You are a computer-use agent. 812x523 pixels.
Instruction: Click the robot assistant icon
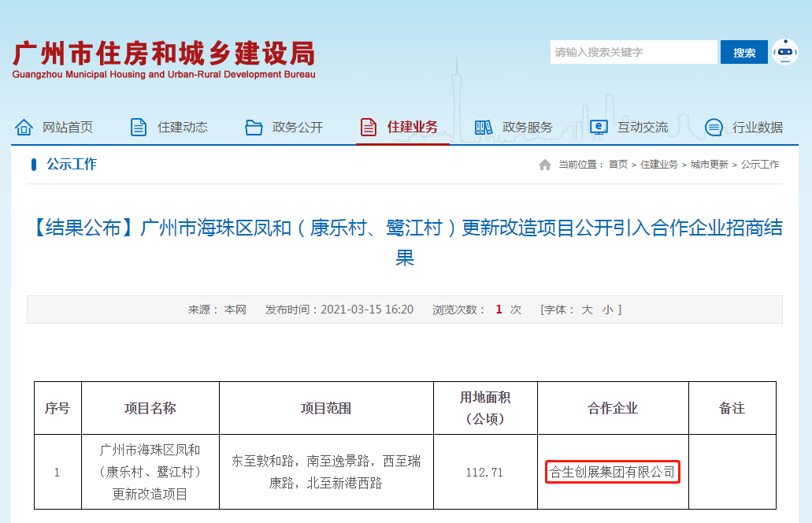pyautogui.click(x=785, y=52)
